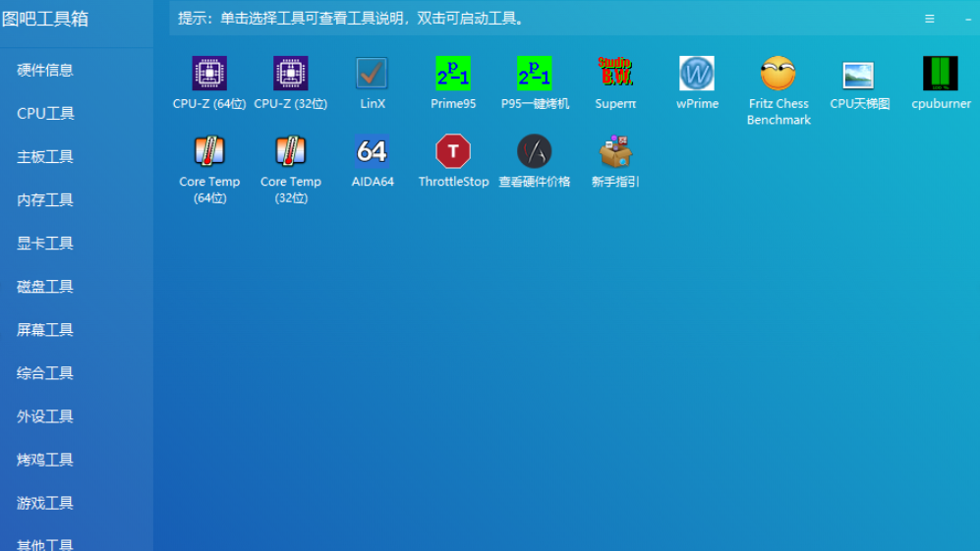Open the hamburger menu in title bar
Image resolution: width=980 pixels, height=551 pixels.
point(930,19)
